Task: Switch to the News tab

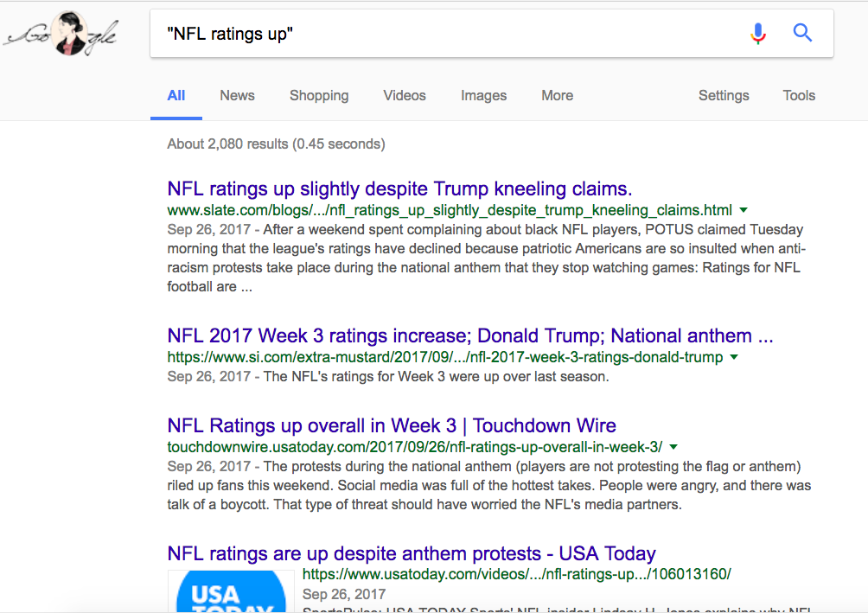Action: point(237,95)
